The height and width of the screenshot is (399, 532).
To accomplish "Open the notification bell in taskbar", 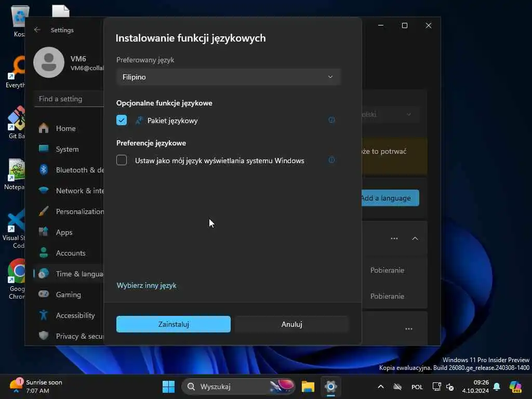I will (x=497, y=387).
